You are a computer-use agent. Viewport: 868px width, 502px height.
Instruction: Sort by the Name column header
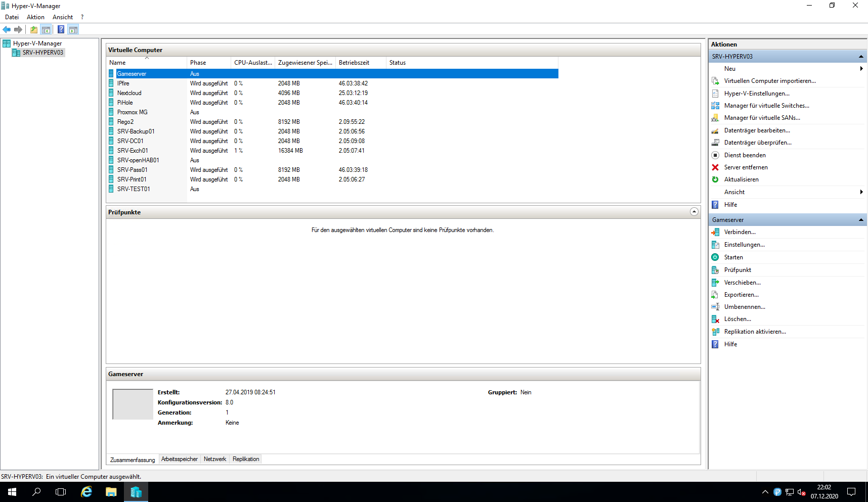click(x=147, y=63)
